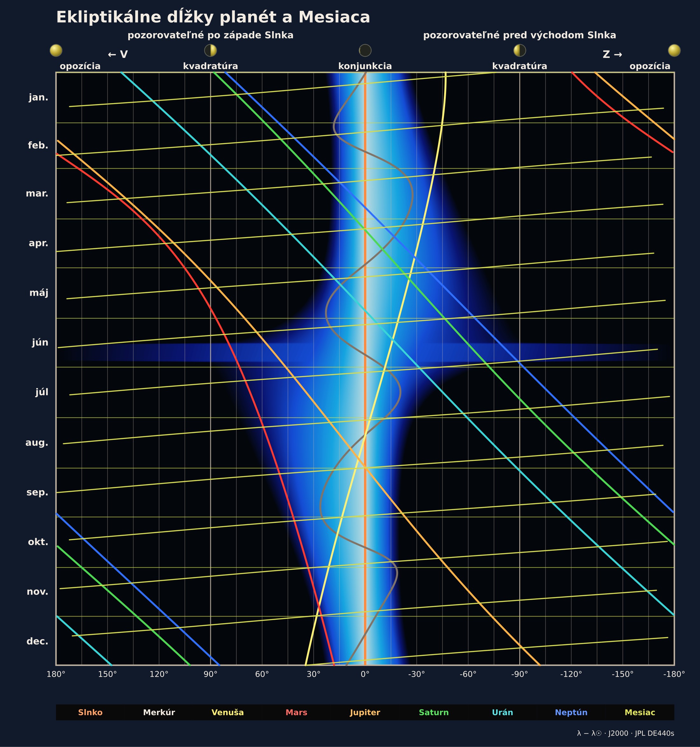Screen dimensions: 700x747
Task: Click the '← V' direction label
Action: pos(118,54)
